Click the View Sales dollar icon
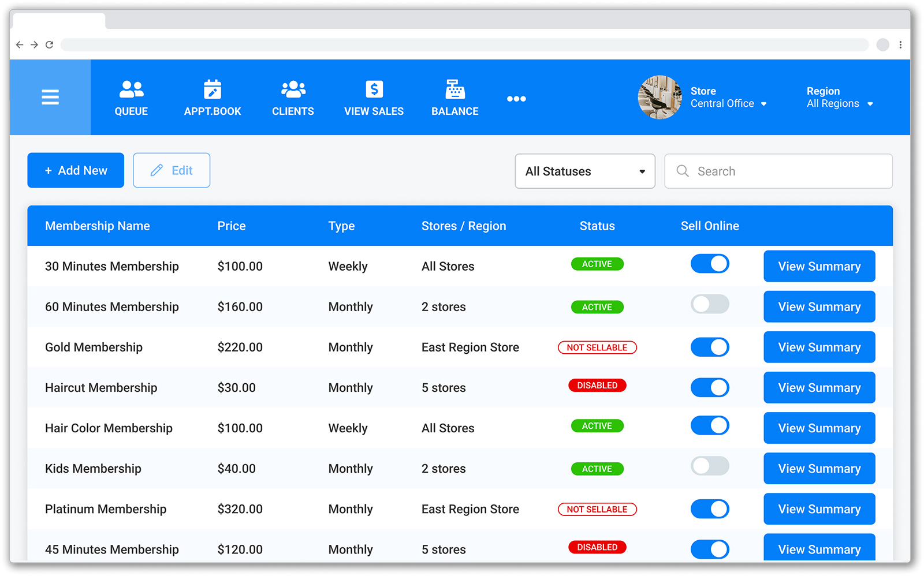 coord(374,89)
